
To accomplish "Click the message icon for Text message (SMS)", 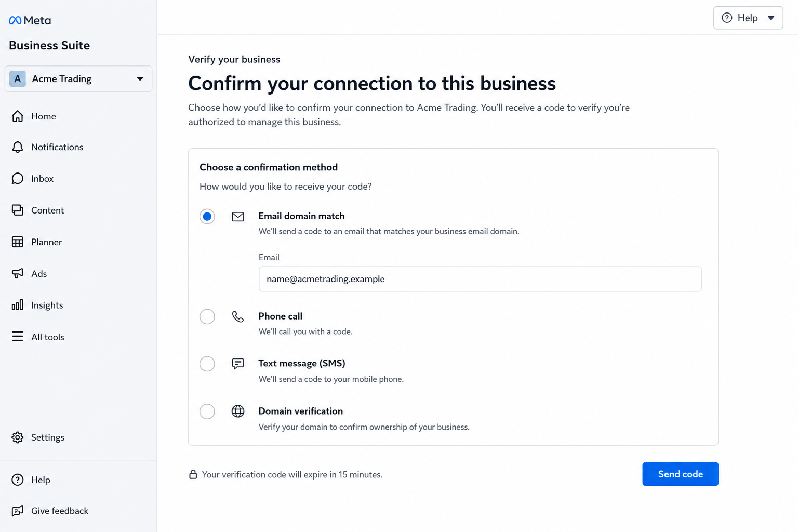I will point(238,364).
